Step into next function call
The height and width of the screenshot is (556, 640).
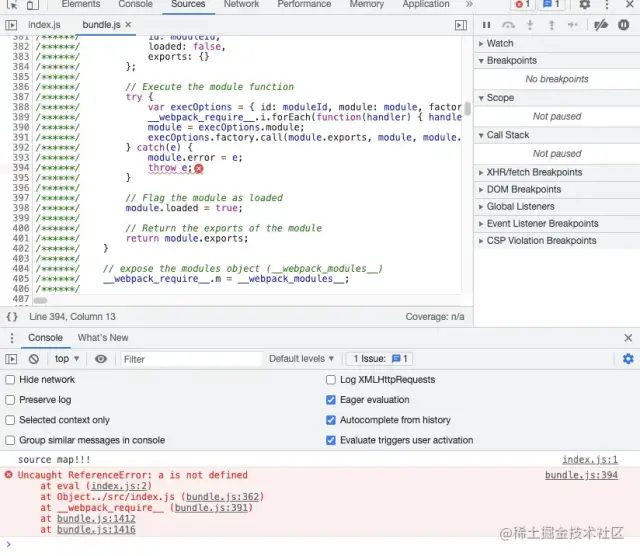(x=530, y=25)
